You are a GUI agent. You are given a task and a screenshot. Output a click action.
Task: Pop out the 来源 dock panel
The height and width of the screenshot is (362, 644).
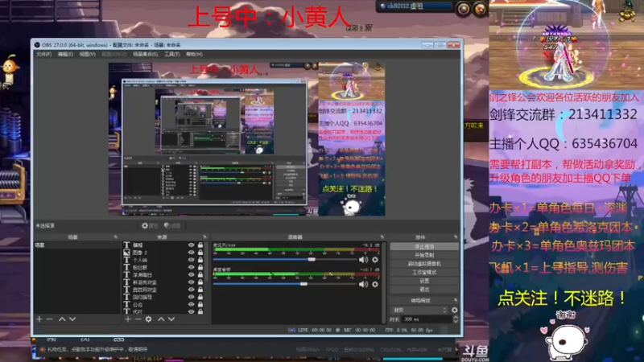point(204,237)
